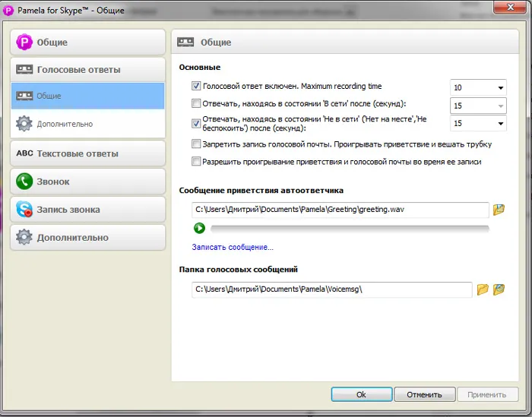The width and height of the screenshot is (532, 417).
Task: Click the pink P icon beside Общие
Action: 24,42
